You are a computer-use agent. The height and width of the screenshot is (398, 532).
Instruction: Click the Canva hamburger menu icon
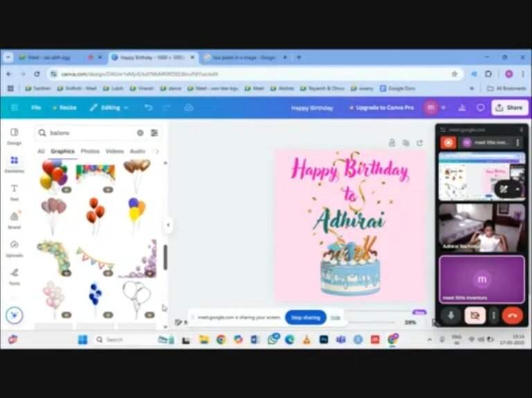[x=14, y=107]
